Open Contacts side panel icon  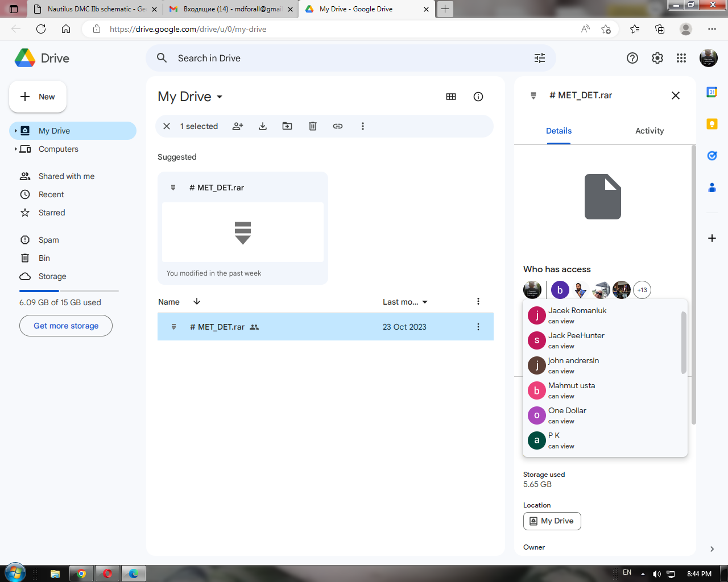pyautogui.click(x=712, y=188)
